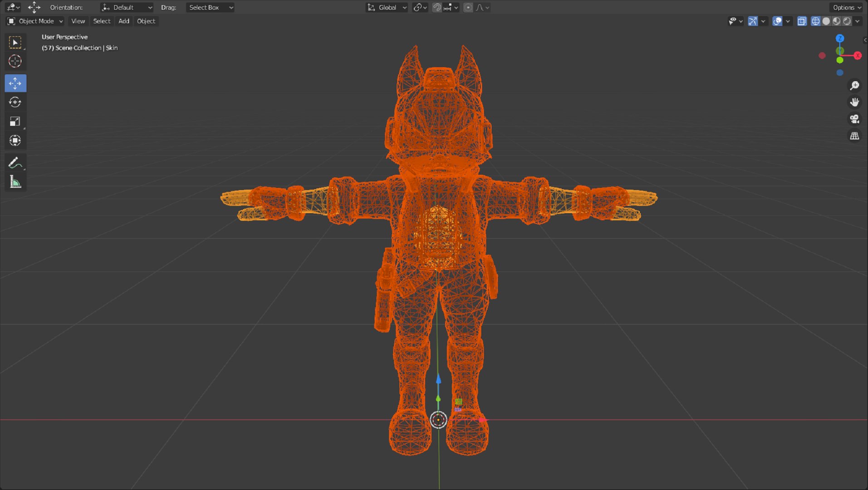Image resolution: width=868 pixels, height=490 pixels.
Task: Choose the Move tool in the left toolbar
Action: pyautogui.click(x=15, y=83)
